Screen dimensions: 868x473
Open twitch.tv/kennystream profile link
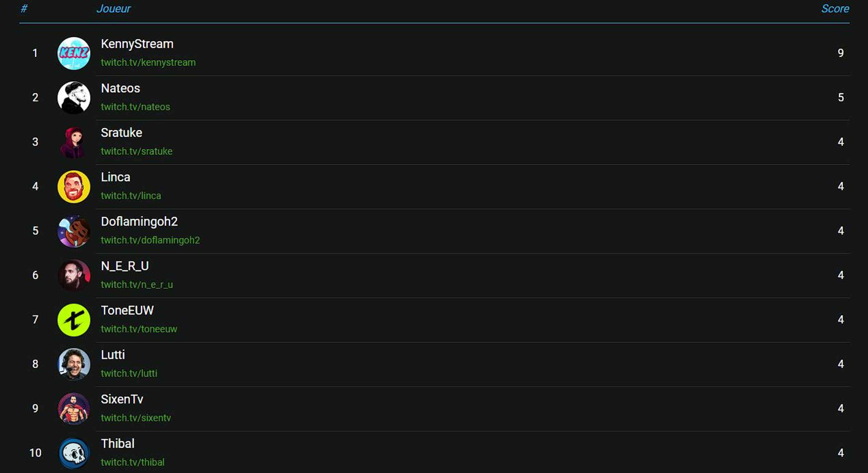click(147, 62)
